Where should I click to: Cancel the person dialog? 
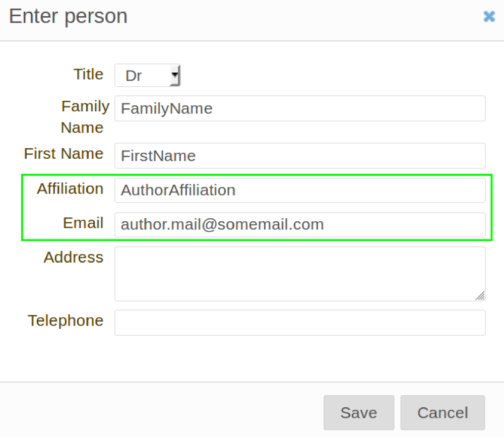click(x=443, y=413)
